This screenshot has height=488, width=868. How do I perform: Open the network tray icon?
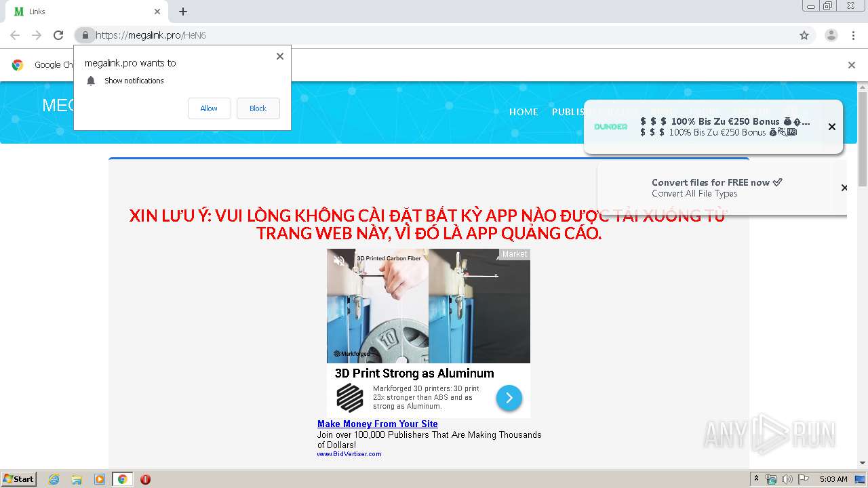[x=771, y=479]
